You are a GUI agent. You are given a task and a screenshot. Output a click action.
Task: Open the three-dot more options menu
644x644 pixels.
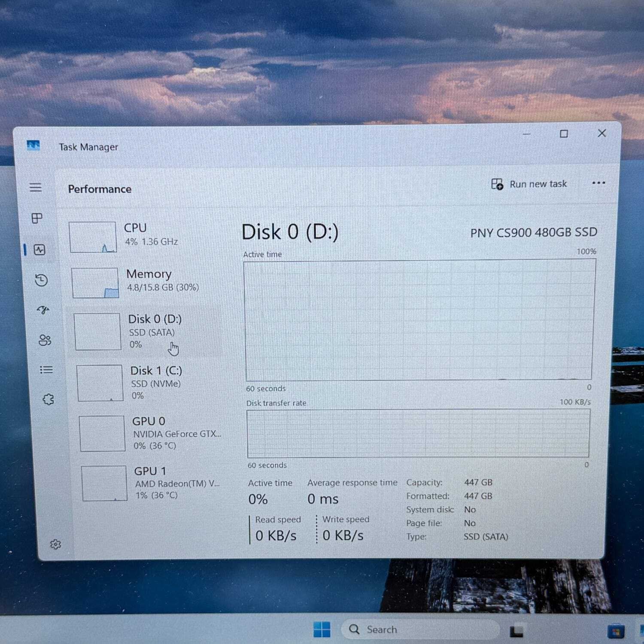598,183
